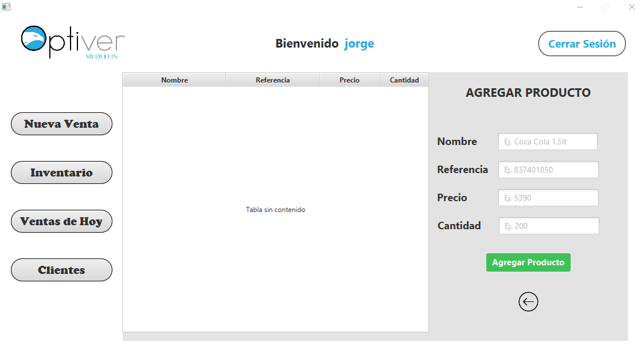Sort table by the Cantidad column header
Image resolution: width=644 pixels, height=357 pixels.
point(404,79)
